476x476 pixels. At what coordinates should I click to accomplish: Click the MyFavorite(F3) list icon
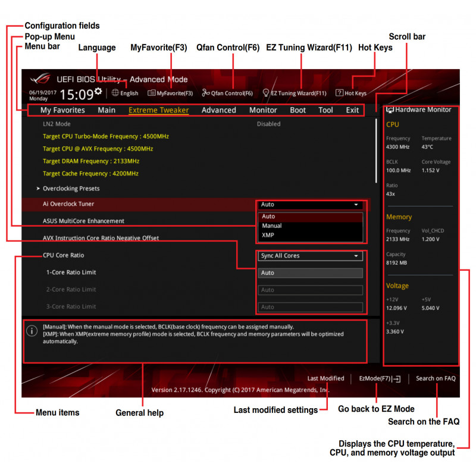(x=151, y=93)
